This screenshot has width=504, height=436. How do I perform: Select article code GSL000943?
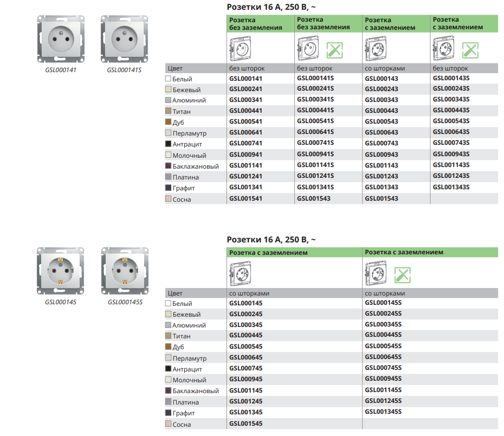381,155
